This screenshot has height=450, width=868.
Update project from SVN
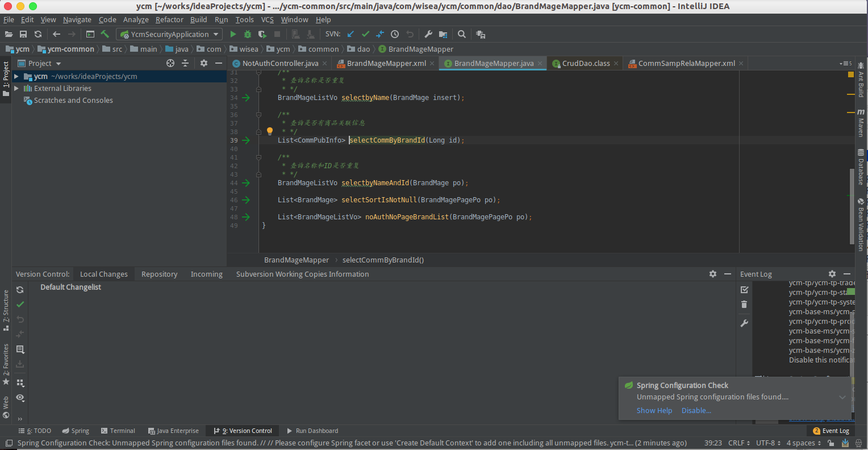[350, 34]
